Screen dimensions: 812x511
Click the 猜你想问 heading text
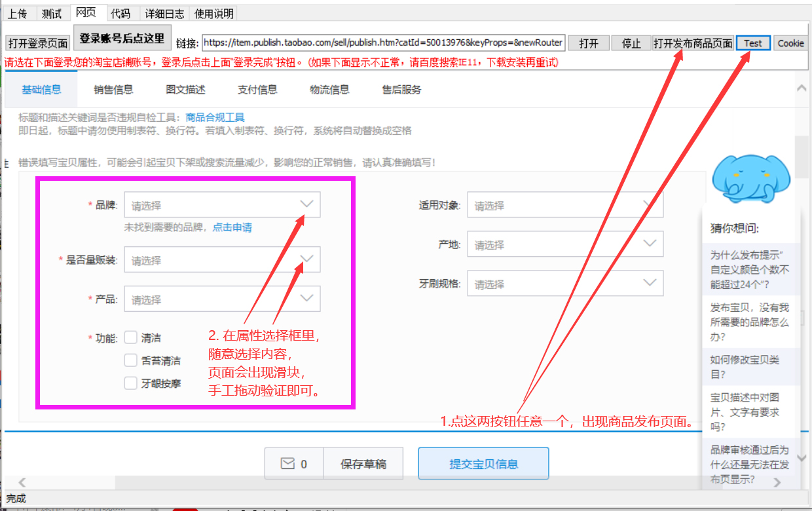tap(735, 228)
